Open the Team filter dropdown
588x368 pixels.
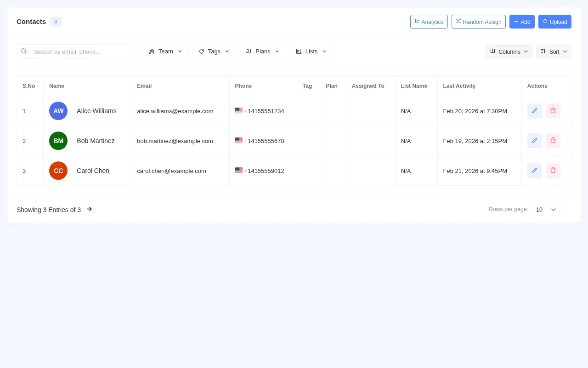click(166, 51)
